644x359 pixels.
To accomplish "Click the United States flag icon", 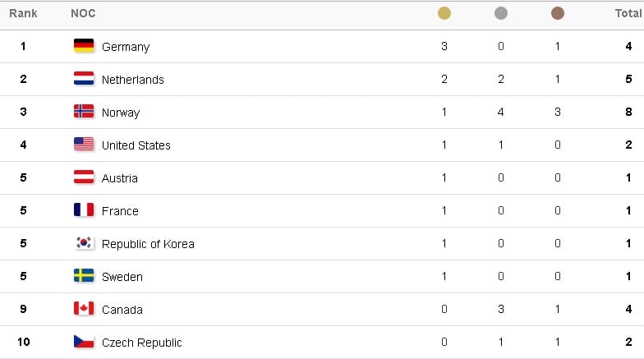I will tap(84, 145).
